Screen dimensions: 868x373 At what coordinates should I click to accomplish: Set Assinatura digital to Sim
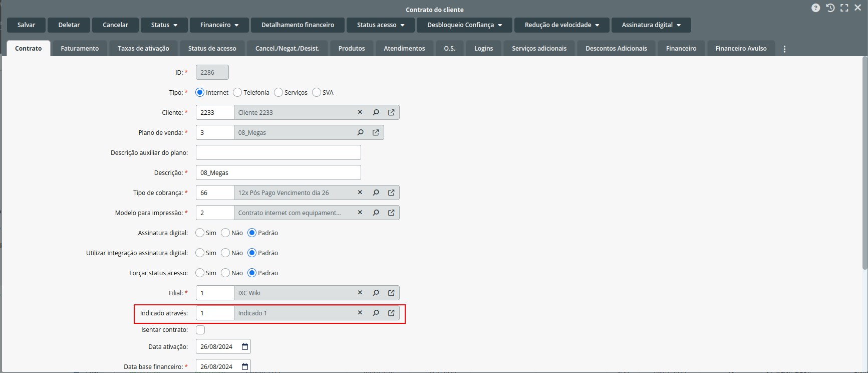click(x=200, y=233)
